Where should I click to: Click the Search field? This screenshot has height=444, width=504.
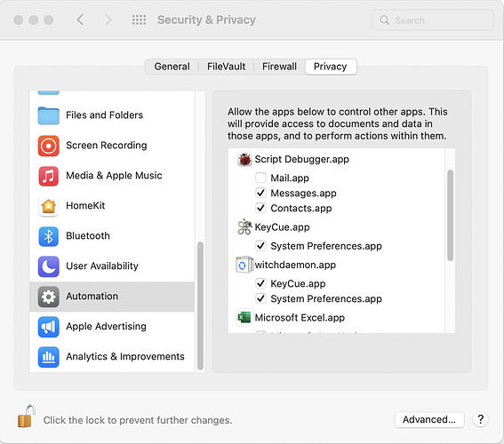point(433,20)
